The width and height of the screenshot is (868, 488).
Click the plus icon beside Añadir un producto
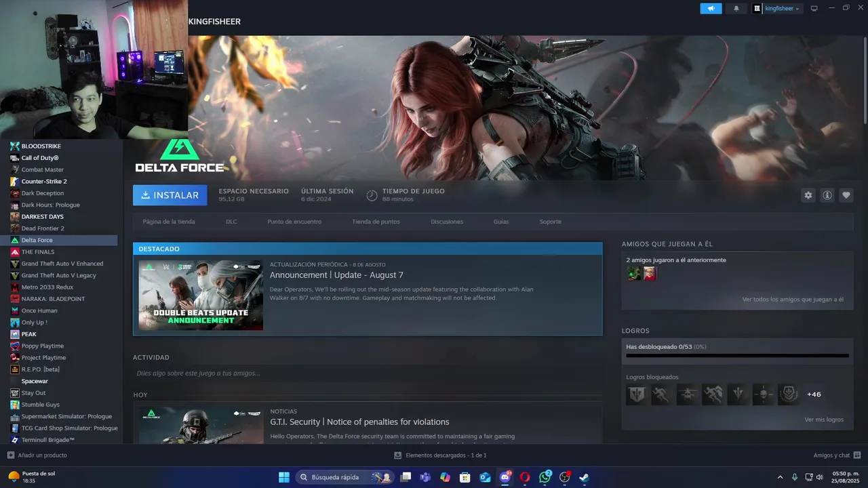tap(10, 455)
